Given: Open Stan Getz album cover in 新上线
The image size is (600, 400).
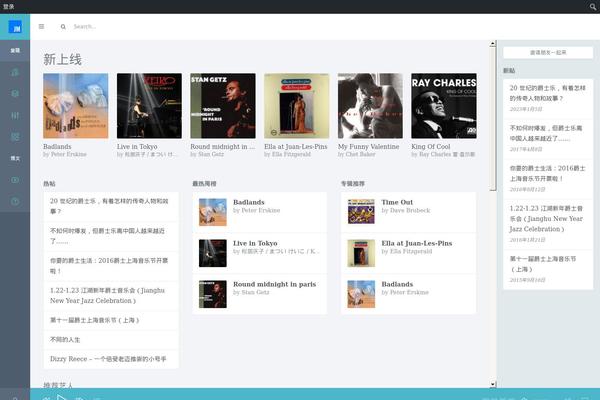Looking at the screenshot, I should pos(223,106).
